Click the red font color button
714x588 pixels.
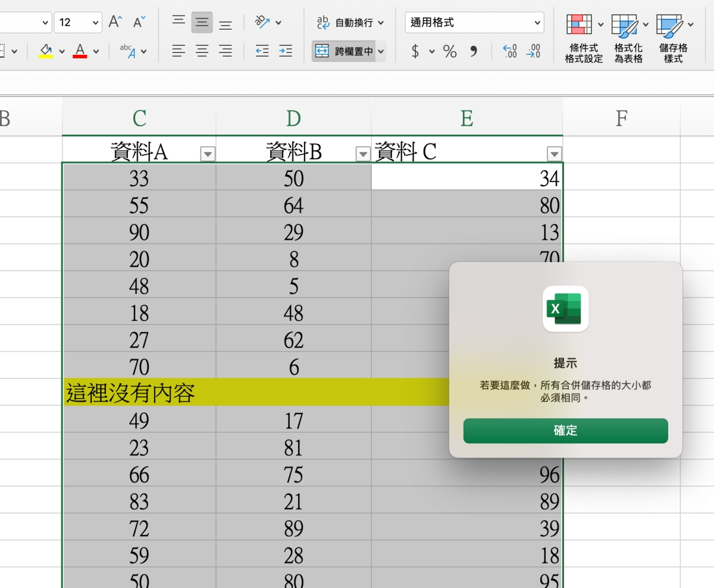point(80,51)
